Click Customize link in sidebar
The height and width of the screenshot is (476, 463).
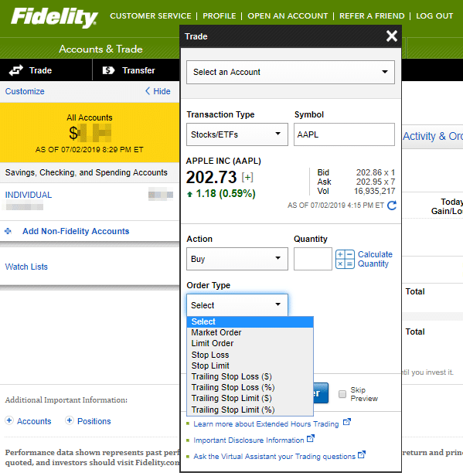[x=25, y=91]
